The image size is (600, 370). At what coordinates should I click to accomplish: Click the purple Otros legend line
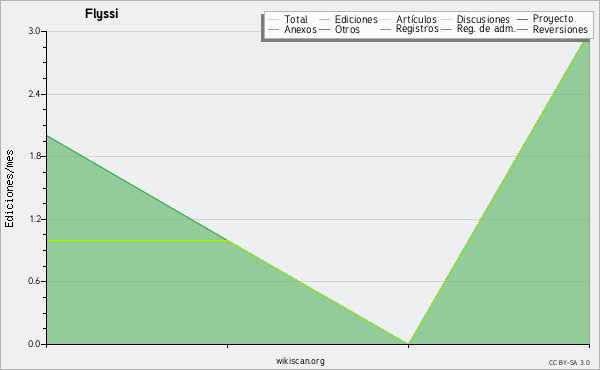(x=324, y=29)
